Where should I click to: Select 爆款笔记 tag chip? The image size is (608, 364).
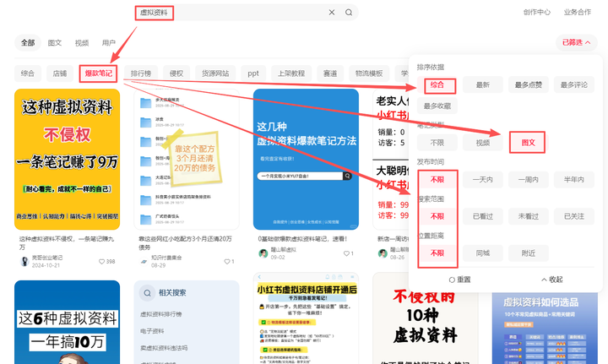[99, 73]
